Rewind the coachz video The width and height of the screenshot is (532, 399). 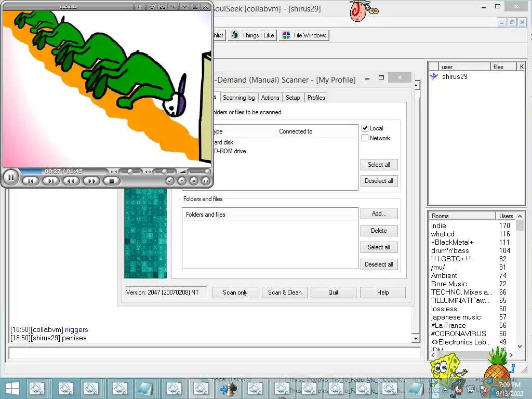pyautogui.click(x=71, y=181)
